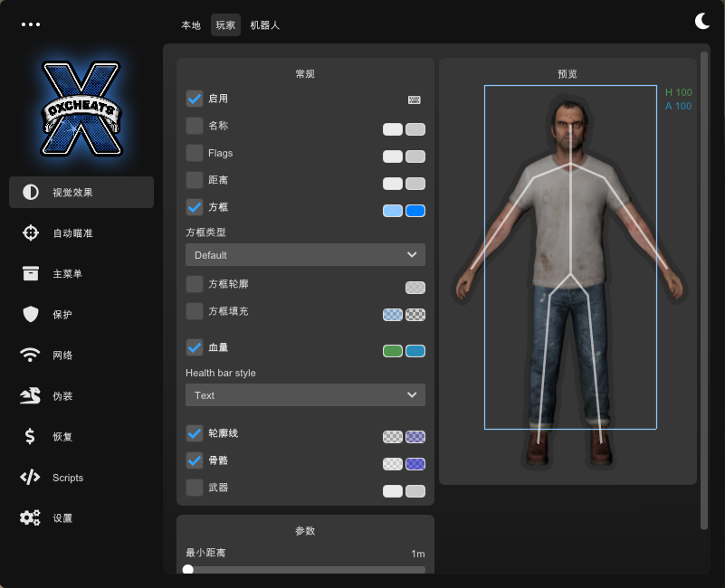The image size is (725, 588).
Task: Click the 'H 100' health text in preview
Action: pyautogui.click(x=678, y=92)
